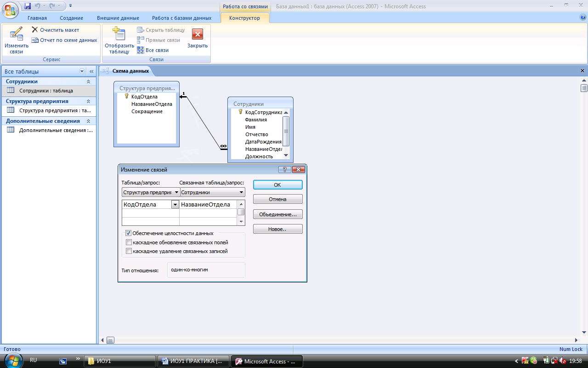Viewport: 588px width, 368px height.
Task: Click help question mark in dialog title
Action: pos(284,169)
